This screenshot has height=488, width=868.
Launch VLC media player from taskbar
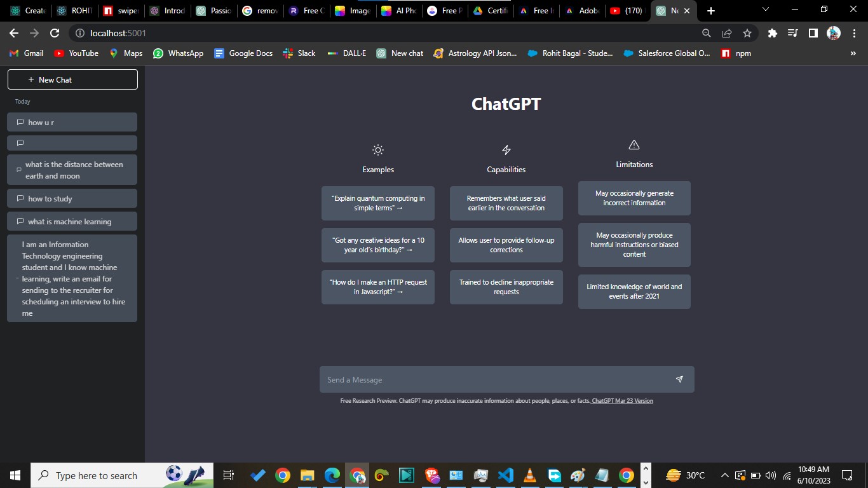point(529,475)
